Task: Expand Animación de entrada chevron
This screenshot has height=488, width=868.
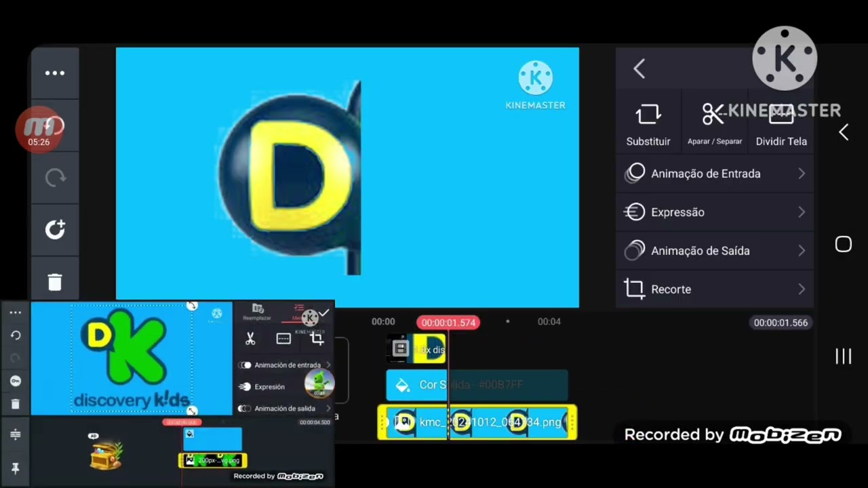Action: tap(328, 365)
